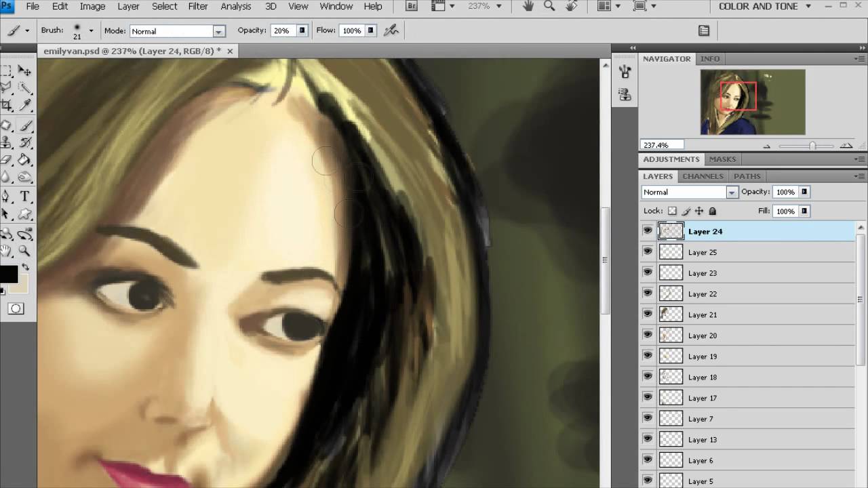
Task: Select the Healing Brush tool
Action: pyautogui.click(x=6, y=125)
